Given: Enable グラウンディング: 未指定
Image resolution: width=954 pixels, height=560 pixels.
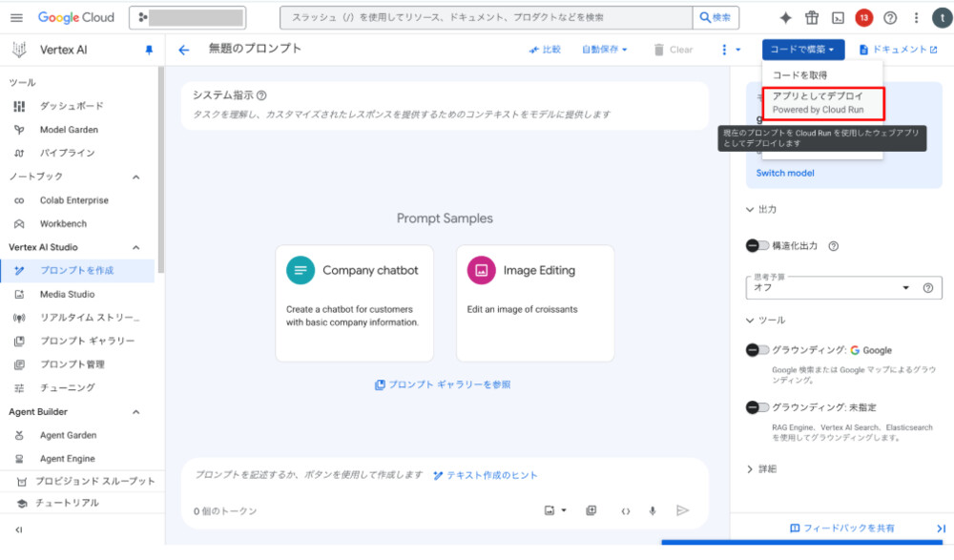Looking at the screenshot, I should click(758, 406).
